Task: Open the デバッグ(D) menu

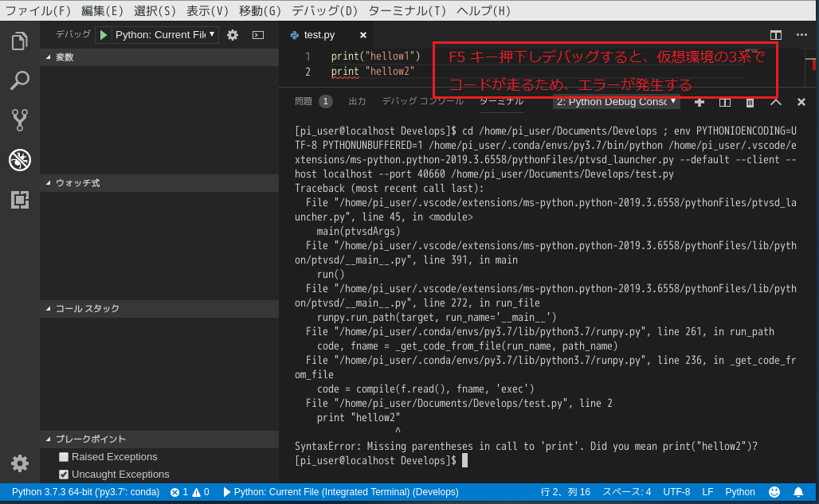Action: (324, 10)
